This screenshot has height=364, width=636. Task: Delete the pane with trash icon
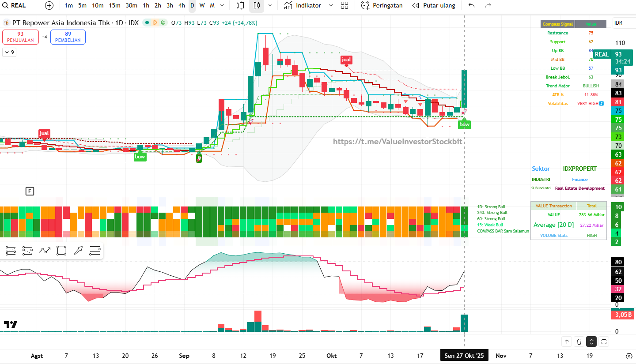coord(579,341)
